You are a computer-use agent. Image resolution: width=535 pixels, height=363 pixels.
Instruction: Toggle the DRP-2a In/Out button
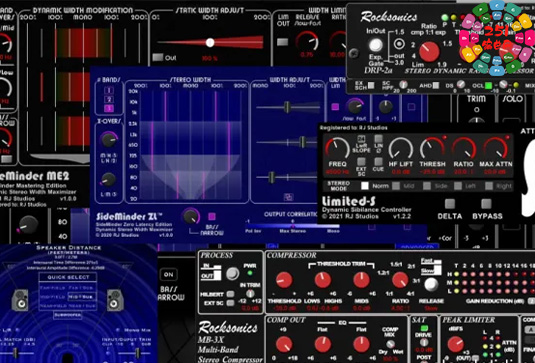(x=376, y=44)
